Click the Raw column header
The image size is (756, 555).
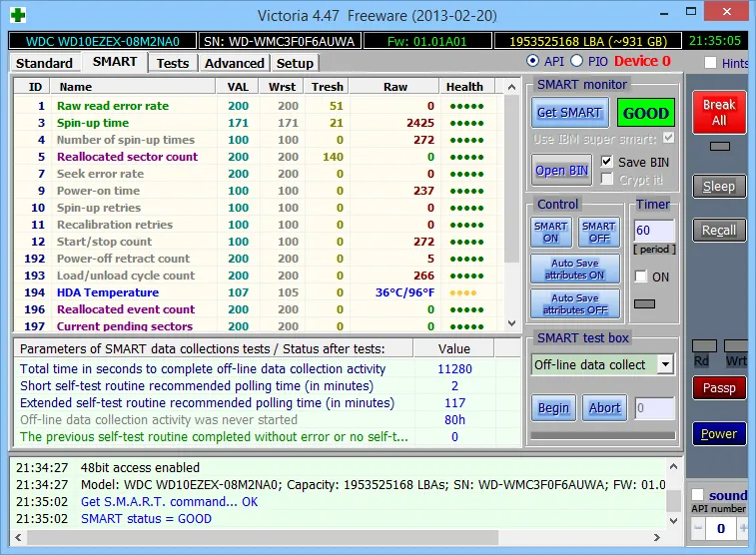394,87
